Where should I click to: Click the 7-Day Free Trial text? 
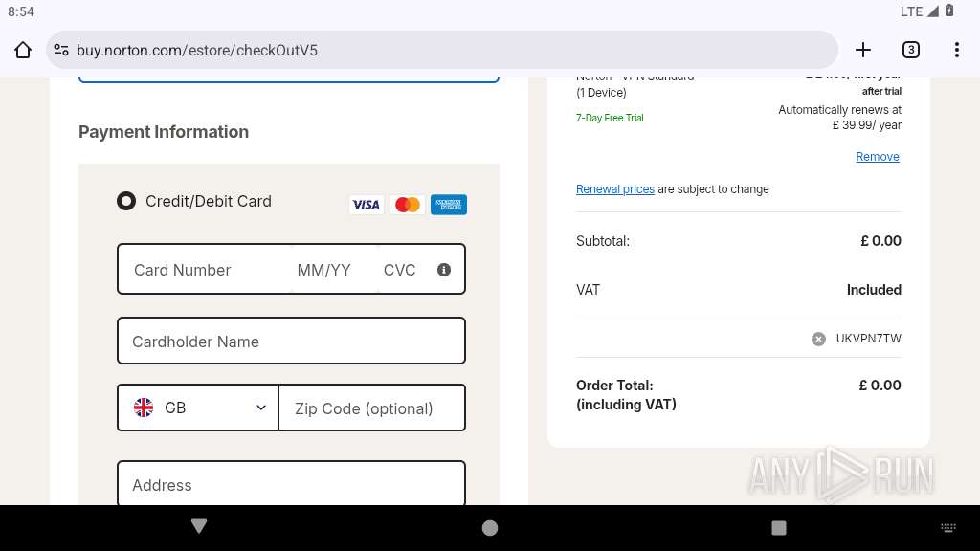click(610, 118)
